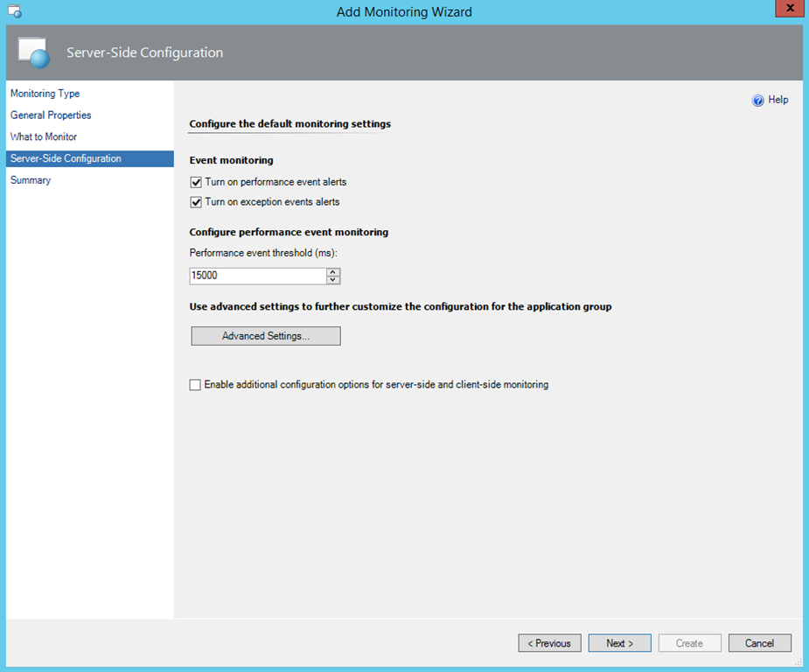Go to the Monitoring Type step
This screenshot has height=672, width=809.
pos(45,94)
